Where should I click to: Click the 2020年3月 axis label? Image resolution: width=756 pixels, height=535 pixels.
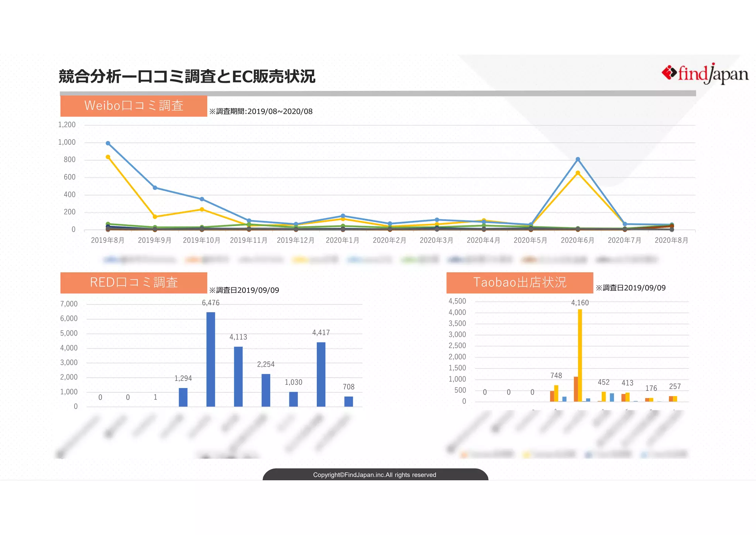(x=437, y=240)
